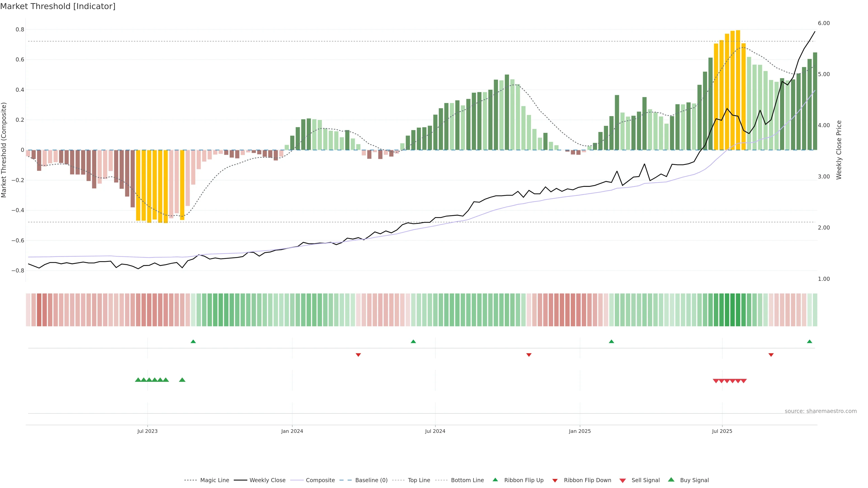Click Ribbon Flip Down legend triangle icon
Image resolution: width=868 pixels, height=488 pixels.
pos(555,481)
